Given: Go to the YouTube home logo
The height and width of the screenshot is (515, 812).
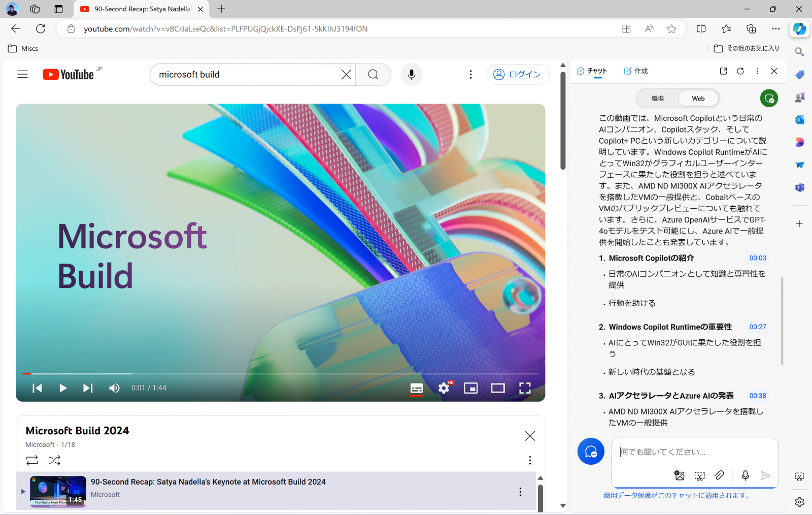Looking at the screenshot, I should [69, 75].
